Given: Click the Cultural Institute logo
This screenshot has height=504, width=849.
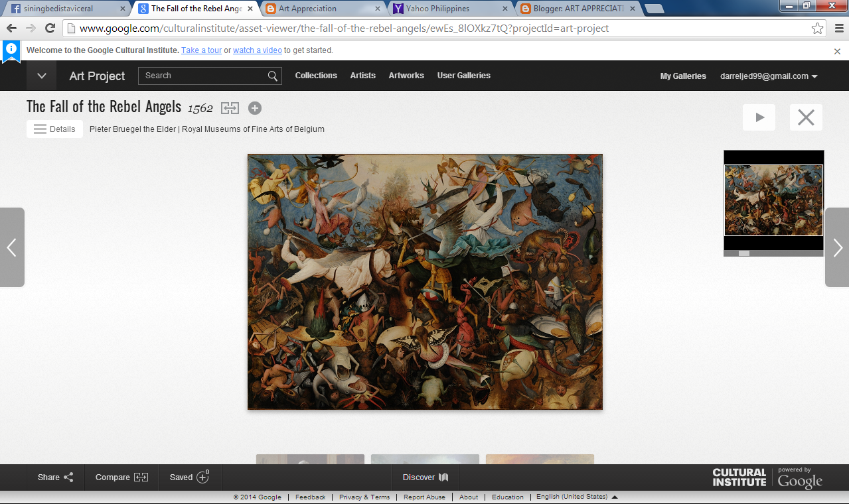Looking at the screenshot, I should 739,477.
